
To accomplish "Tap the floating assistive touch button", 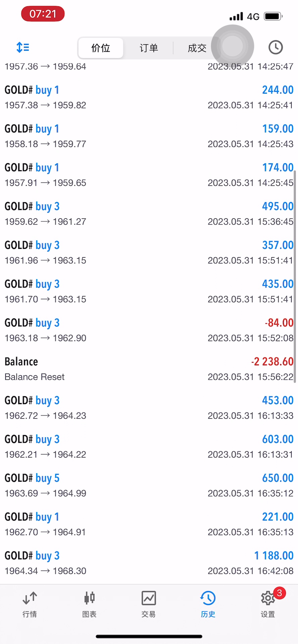I will coord(233,46).
